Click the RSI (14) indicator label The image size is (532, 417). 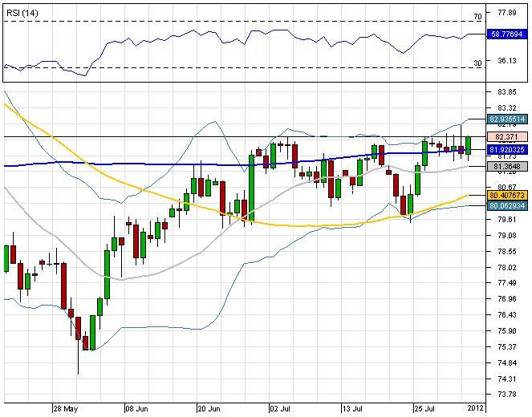pos(22,13)
